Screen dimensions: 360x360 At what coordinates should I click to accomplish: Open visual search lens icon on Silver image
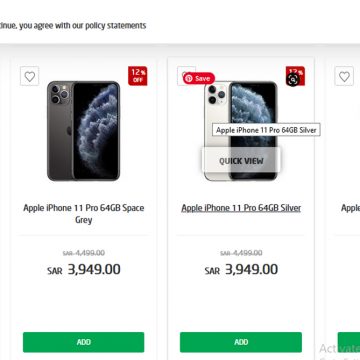click(x=293, y=80)
